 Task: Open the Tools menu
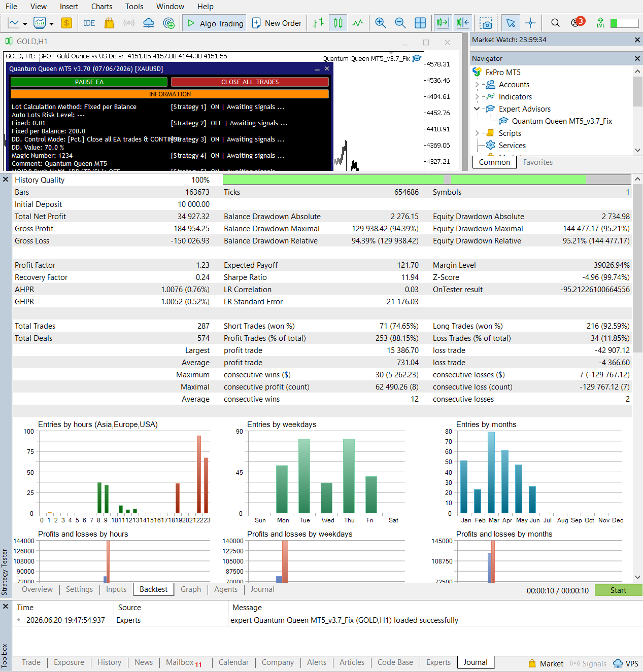pos(134,7)
